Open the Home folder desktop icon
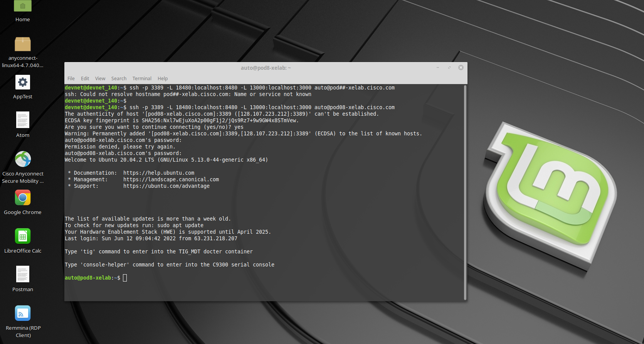644x344 pixels. click(x=22, y=6)
